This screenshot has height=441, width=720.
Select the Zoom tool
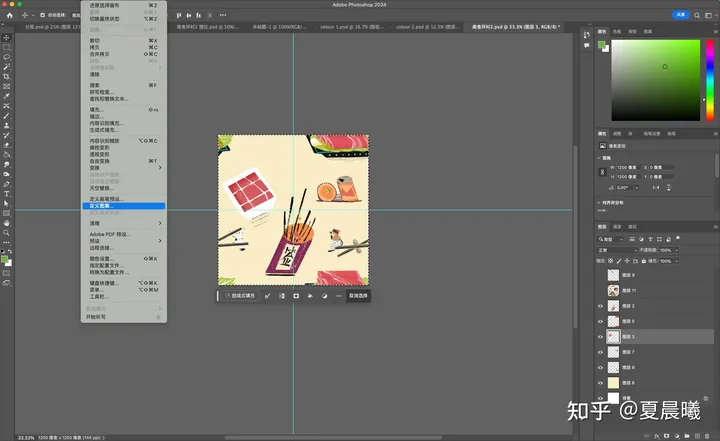[x=6, y=232]
